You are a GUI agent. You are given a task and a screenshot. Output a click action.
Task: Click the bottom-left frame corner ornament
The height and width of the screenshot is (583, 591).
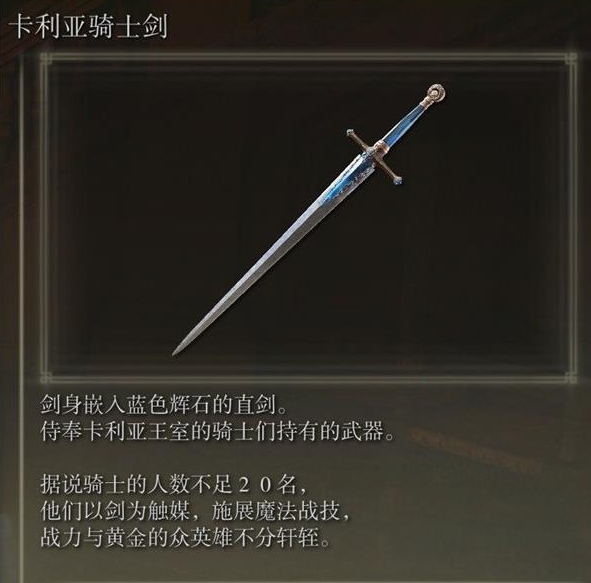pyautogui.click(x=46, y=378)
